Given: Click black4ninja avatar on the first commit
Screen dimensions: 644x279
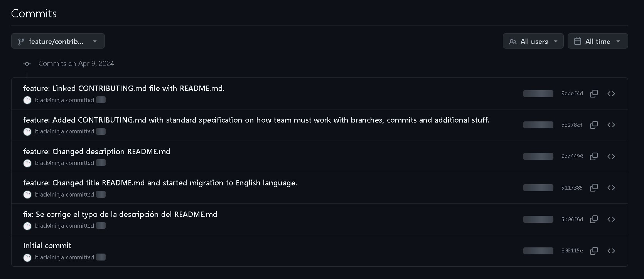Looking at the screenshot, I should (x=27, y=100).
